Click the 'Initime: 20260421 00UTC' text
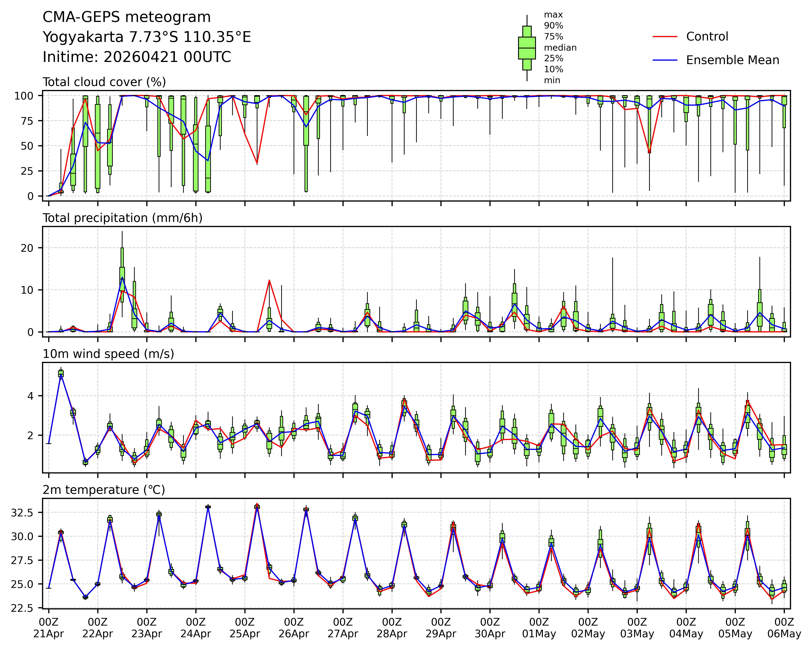 point(136,57)
